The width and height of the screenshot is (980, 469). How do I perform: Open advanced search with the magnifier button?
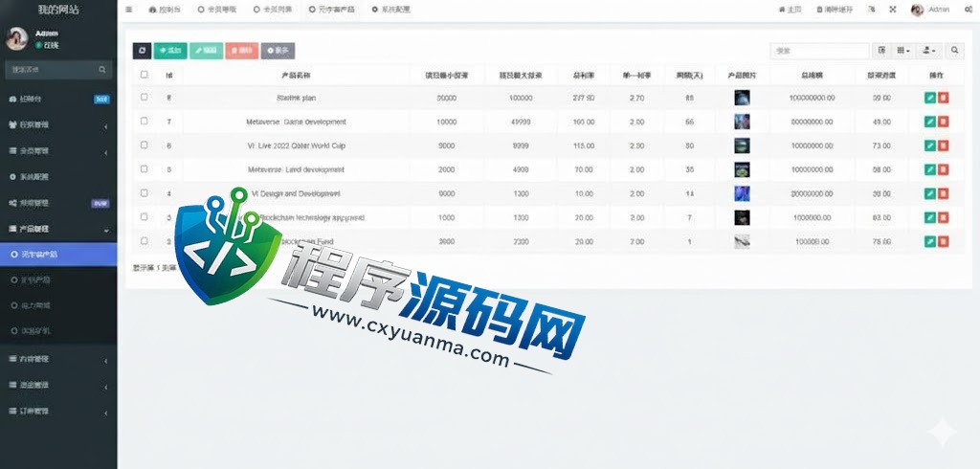pos(954,51)
